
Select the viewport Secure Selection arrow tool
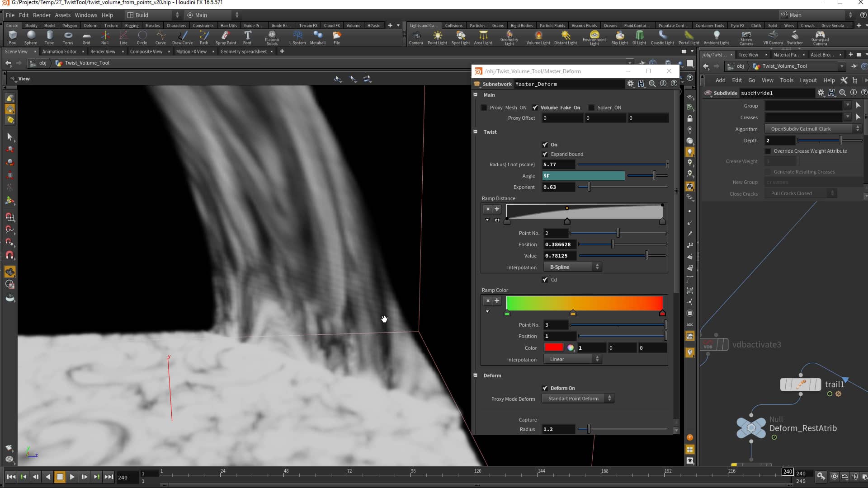coord(9,137)
